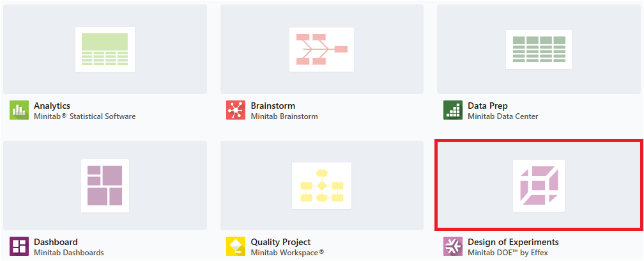Select the Design of Experiments title
644x261 pixels.
513,242
